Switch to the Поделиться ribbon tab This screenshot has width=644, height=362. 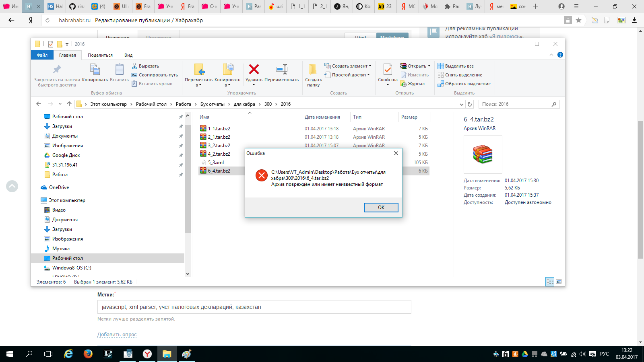coord(100,55)
